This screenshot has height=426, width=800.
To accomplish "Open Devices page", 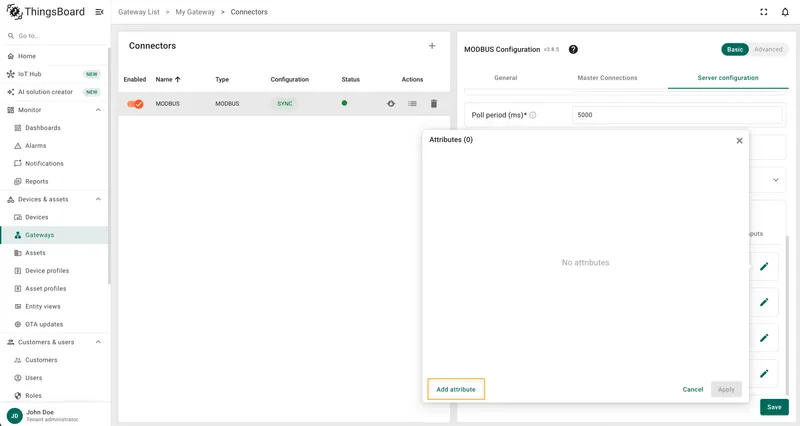I will [x=54, y=217].
